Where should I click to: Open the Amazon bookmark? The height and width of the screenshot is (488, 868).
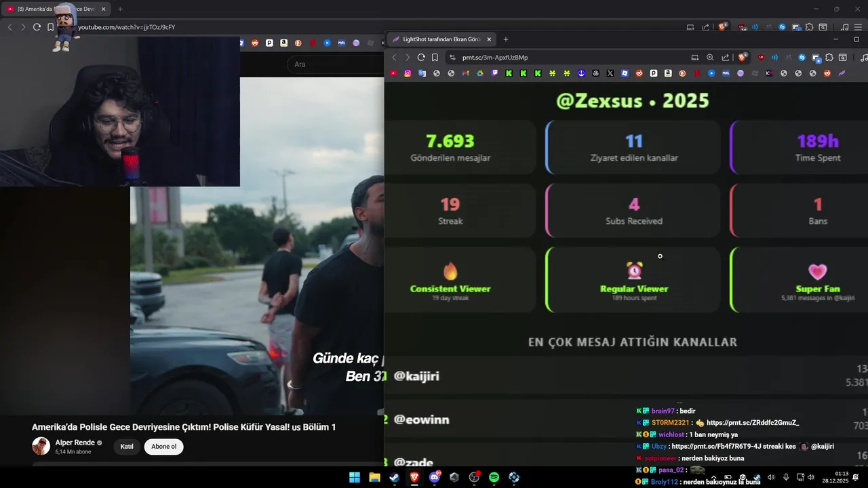tap(668, 73)
